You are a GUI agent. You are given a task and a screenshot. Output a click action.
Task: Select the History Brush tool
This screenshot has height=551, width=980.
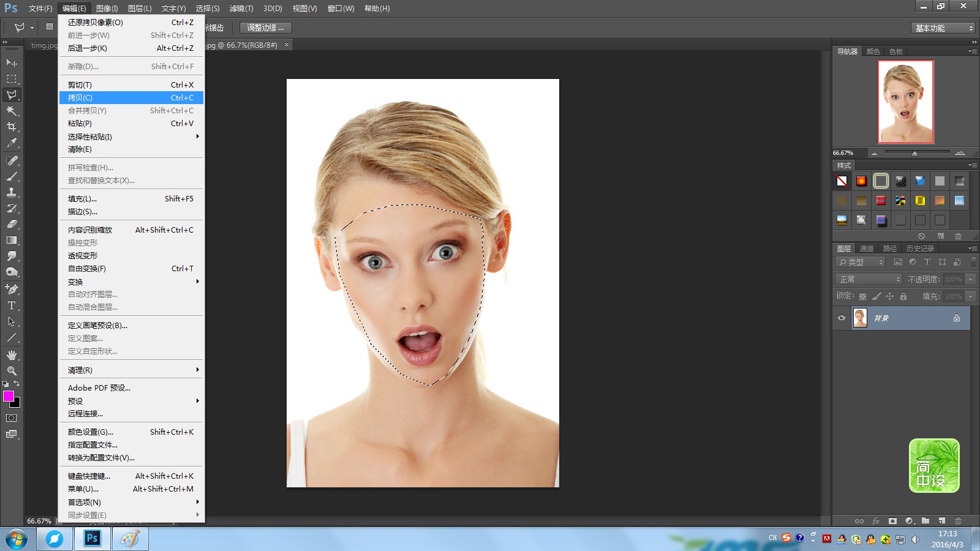coord(12,208)
